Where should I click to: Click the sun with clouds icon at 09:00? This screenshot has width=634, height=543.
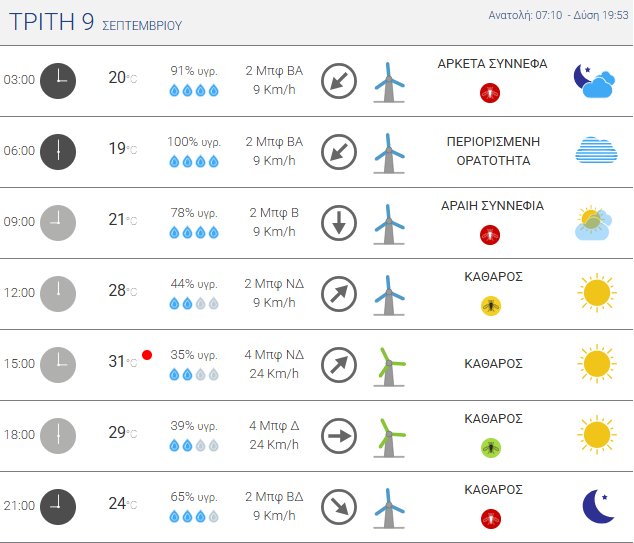[x=593, y=223]
